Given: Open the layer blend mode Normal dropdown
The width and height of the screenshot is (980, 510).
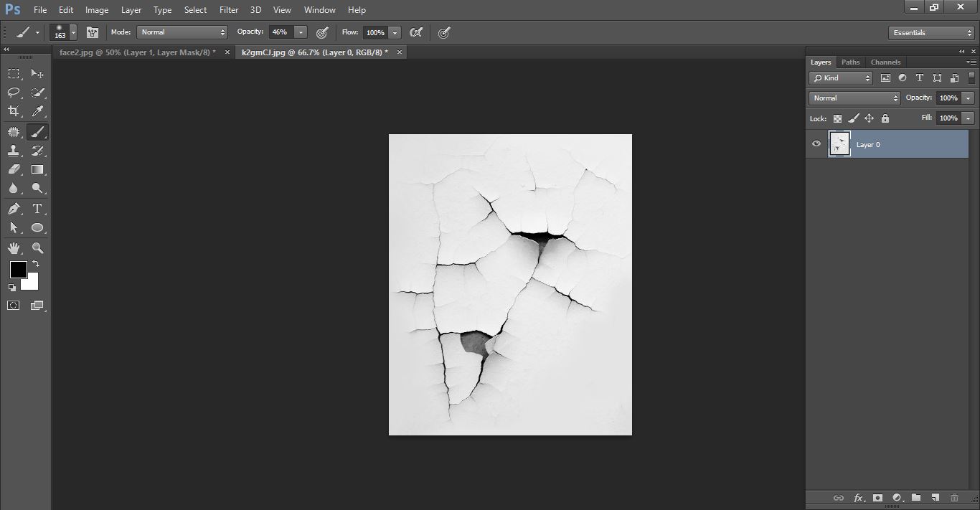Looking at the screenshot, I should (x=854, y=98).
